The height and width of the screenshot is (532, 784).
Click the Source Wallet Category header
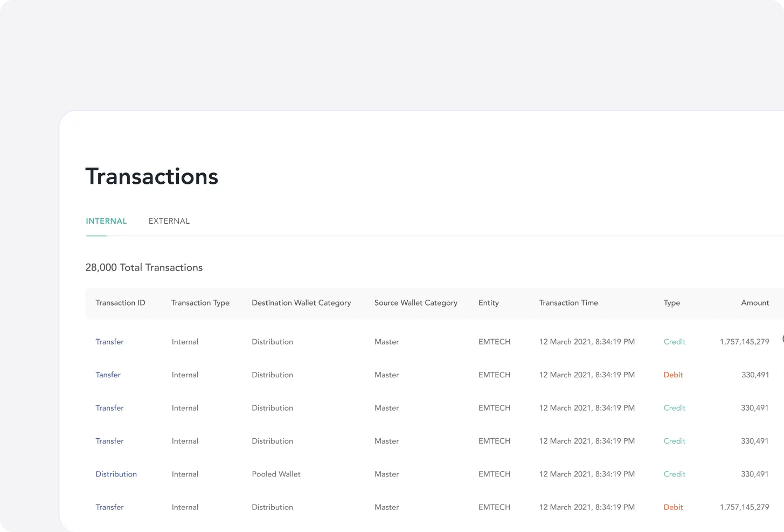[415, 303]
